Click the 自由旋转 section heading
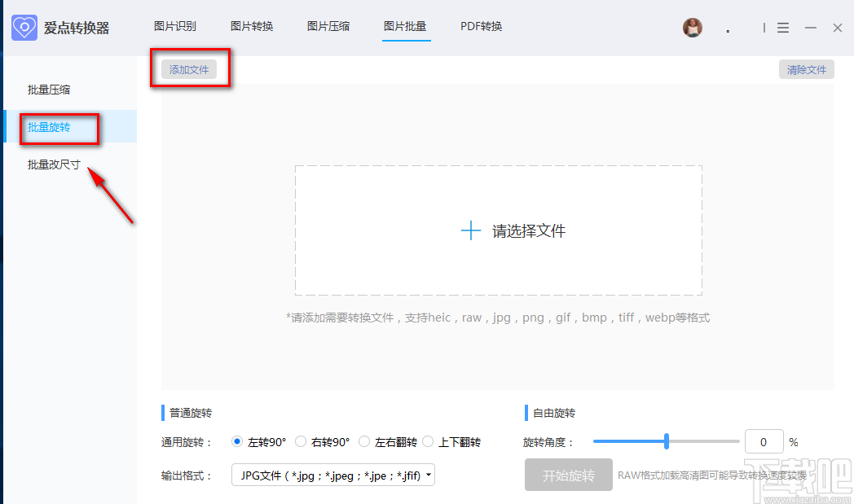This screenshot has width=854, height=504. coord(554,413)
